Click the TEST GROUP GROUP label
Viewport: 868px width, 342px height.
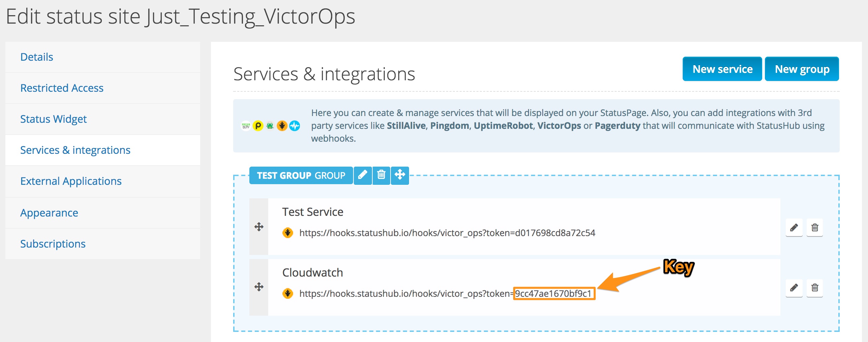301,175
